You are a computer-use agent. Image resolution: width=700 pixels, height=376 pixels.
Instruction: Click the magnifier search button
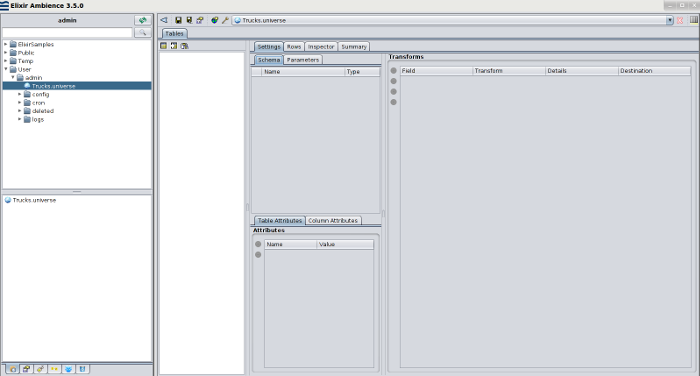click(142, 33)
